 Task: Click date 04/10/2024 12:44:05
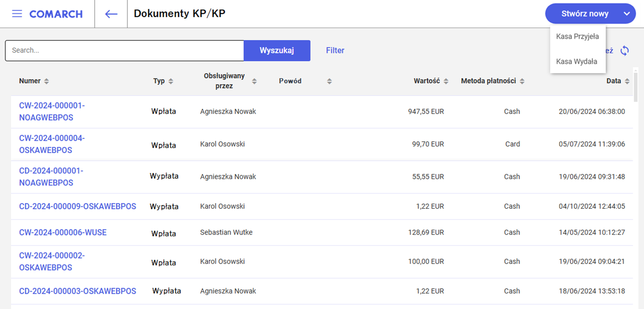coord(592,206)
